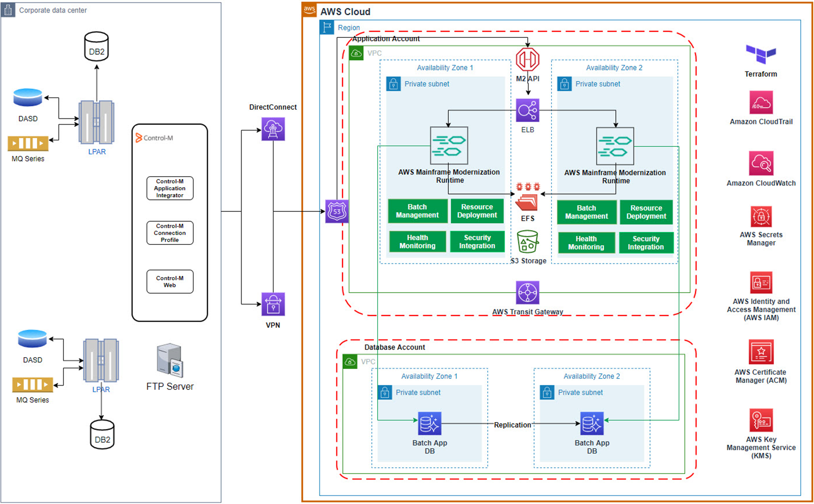This screenshot has height=504, width=814.
Task: Select the M2 API icon
Action: coord(527,59)
